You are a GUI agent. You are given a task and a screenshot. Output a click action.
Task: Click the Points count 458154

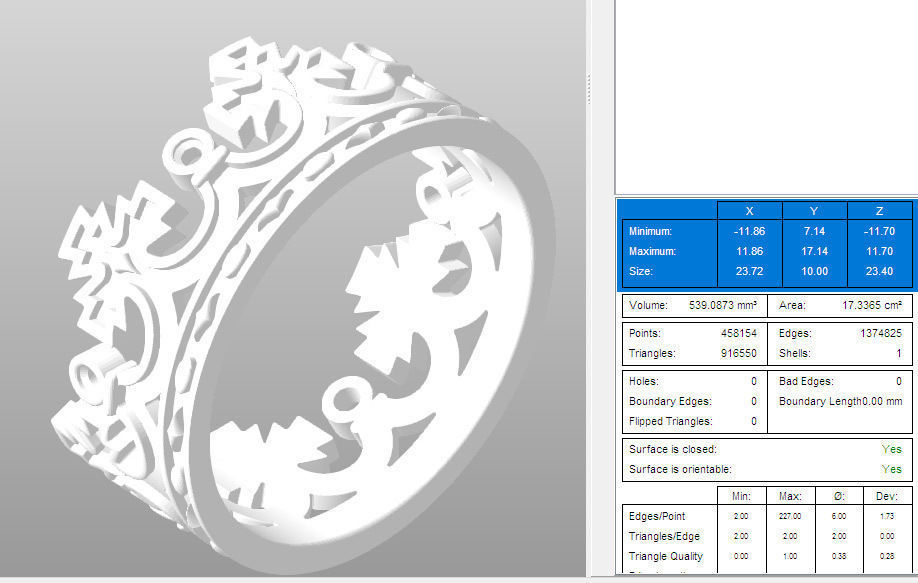[x=739, y=333]
